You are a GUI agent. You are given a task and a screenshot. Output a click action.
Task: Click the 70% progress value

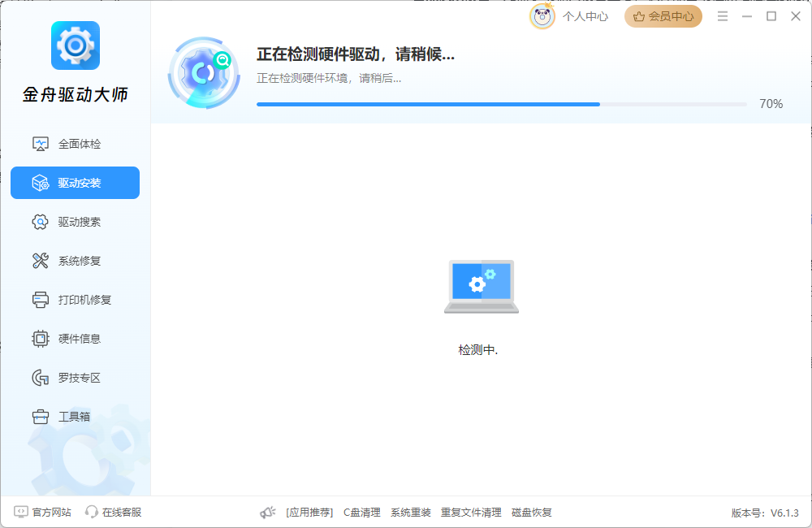click(771, 104)
